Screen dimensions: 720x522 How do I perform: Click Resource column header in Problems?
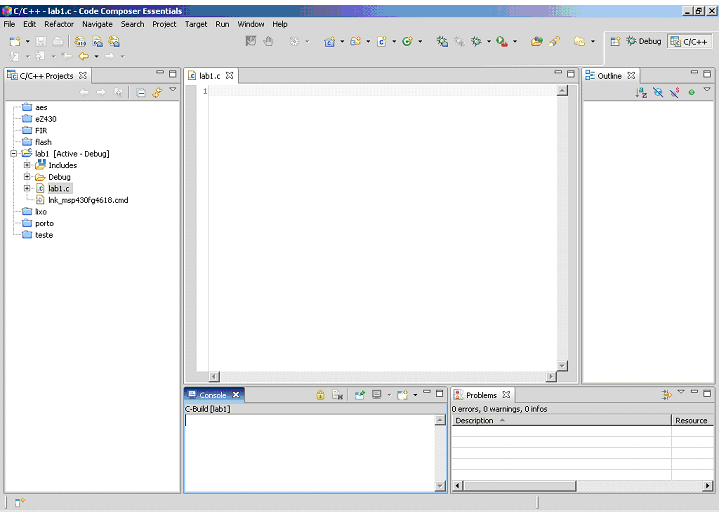click(x=692, y=421)
